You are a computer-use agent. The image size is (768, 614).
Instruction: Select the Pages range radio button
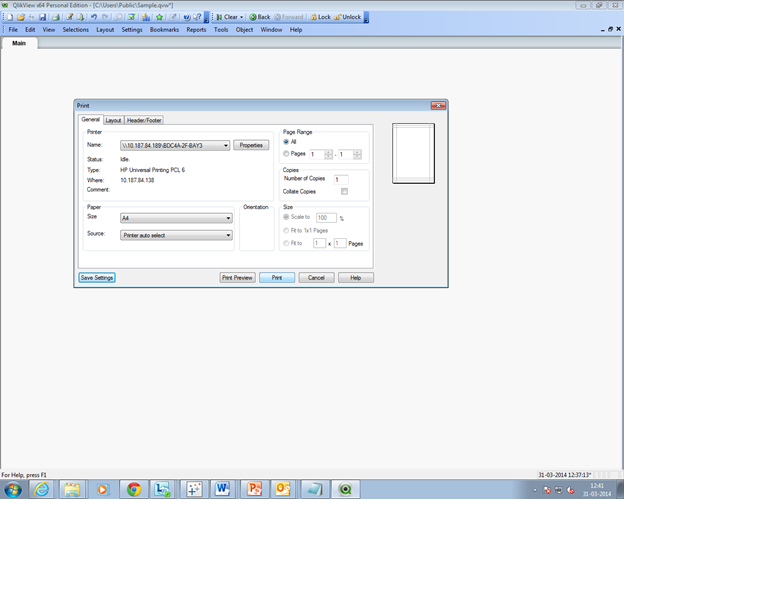(x=286, y=154)
